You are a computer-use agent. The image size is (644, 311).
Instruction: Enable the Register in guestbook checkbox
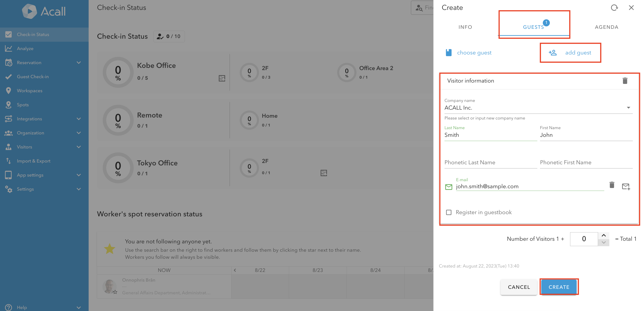pyautogui.click(x=449, y=212)
